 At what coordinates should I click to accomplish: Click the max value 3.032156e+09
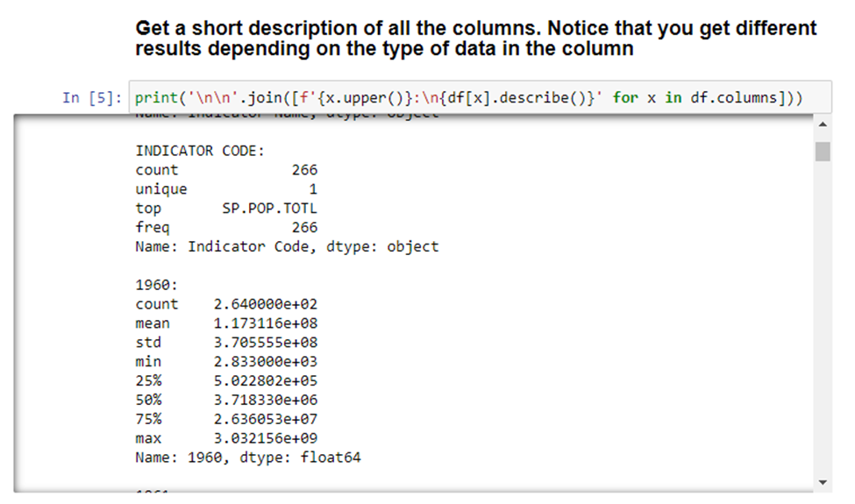tap(266, 438)
